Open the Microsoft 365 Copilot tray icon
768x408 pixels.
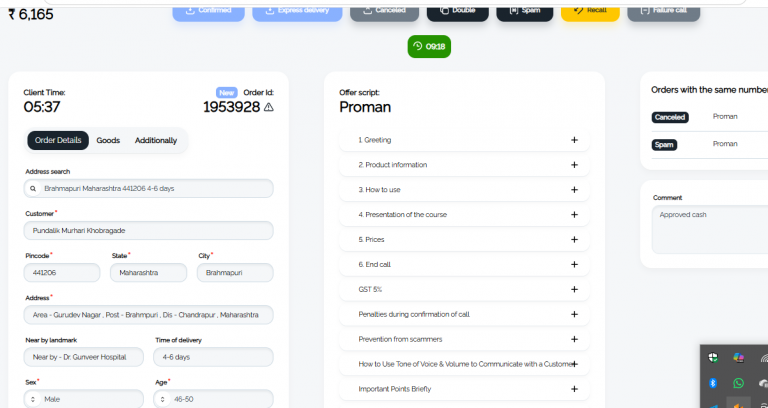(x=738, y=358)
